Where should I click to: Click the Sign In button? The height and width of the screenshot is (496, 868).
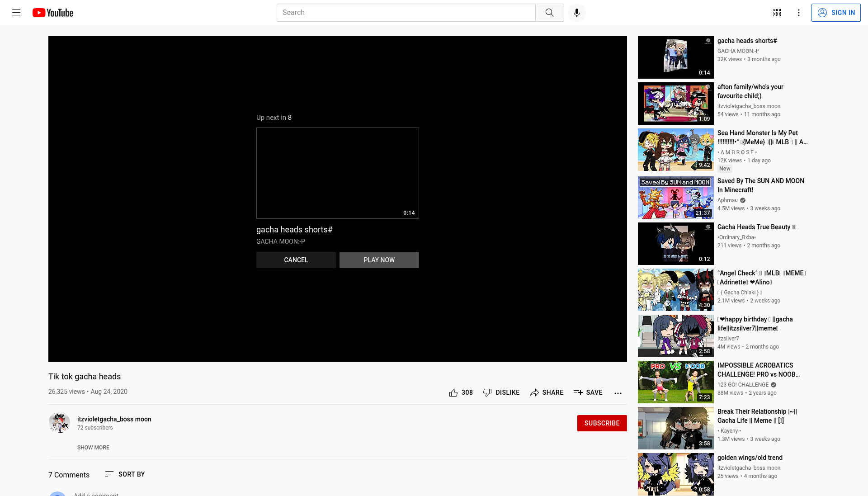(836, 13)
